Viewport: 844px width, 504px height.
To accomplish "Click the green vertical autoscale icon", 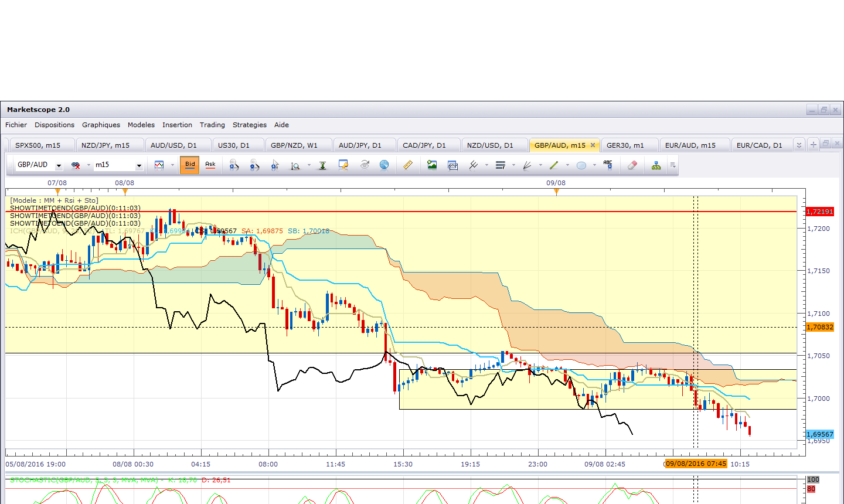I will 322,165.
